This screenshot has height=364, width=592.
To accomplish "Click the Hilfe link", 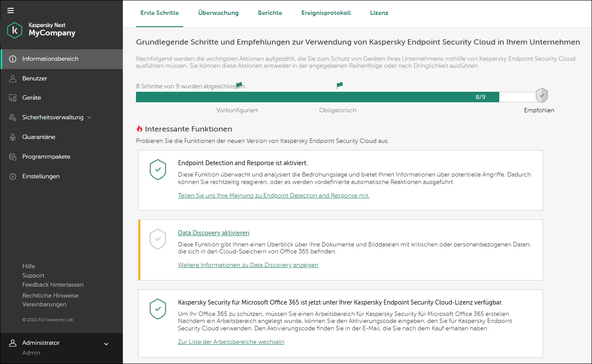I will point(29,266).
